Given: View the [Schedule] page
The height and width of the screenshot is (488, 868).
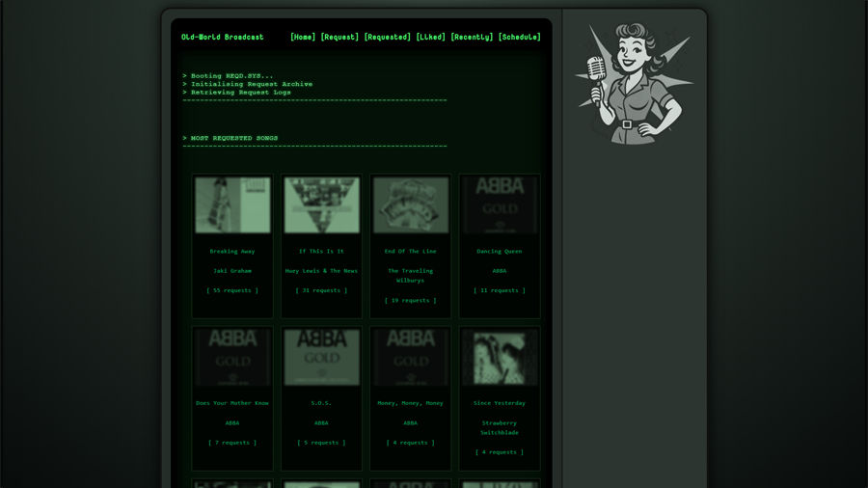Looking at the screenshot, I should 519,37.
